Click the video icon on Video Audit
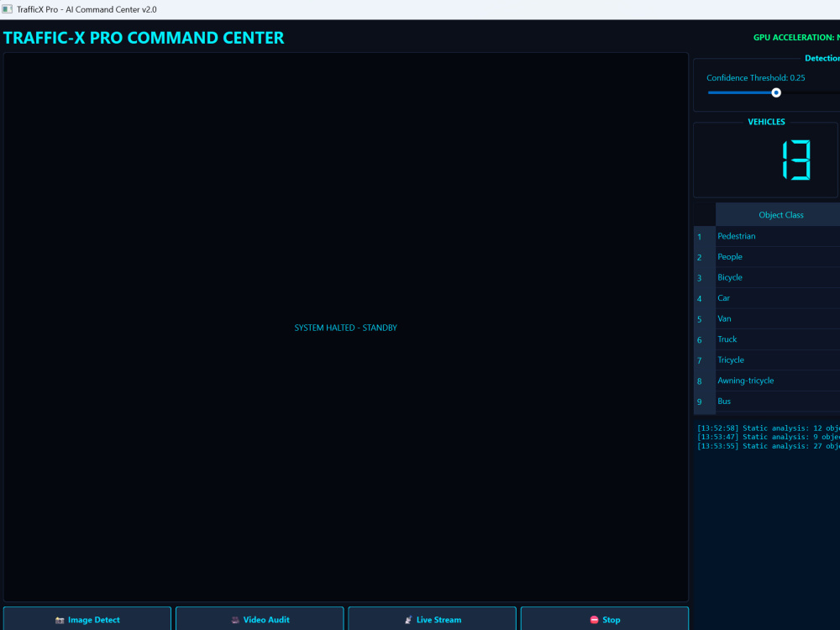 (235, 620)
